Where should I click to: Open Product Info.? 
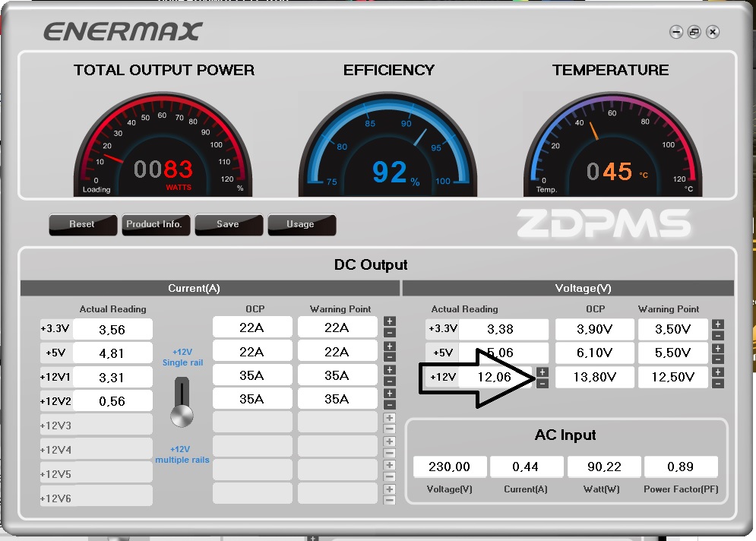coord(156,225)
